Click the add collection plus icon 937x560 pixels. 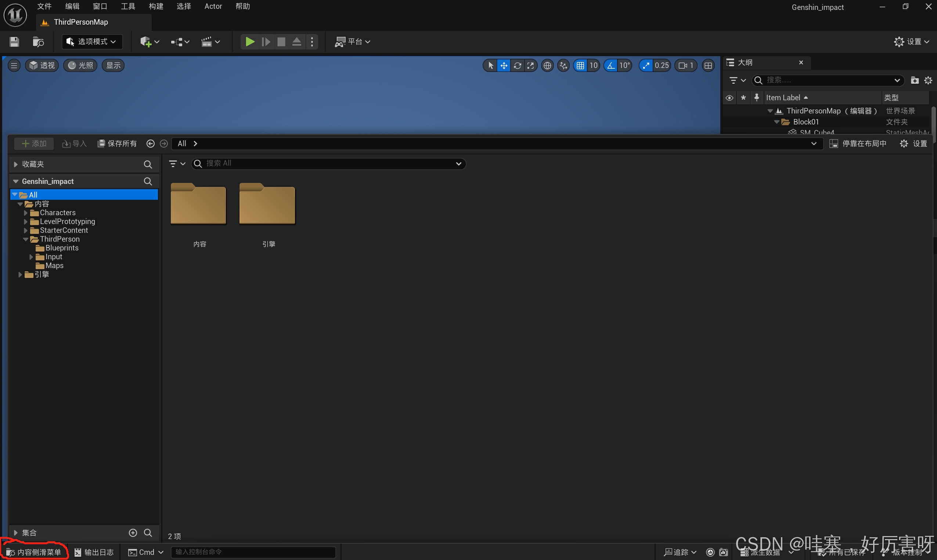pyautogui.click(x=133, y=532)
